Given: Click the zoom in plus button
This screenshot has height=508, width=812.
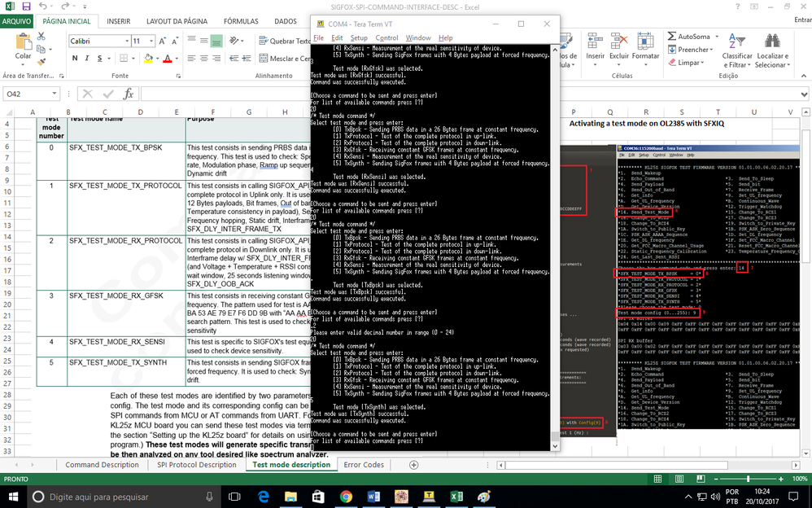Looking at the screenshot, I should [x=781, y=479].
